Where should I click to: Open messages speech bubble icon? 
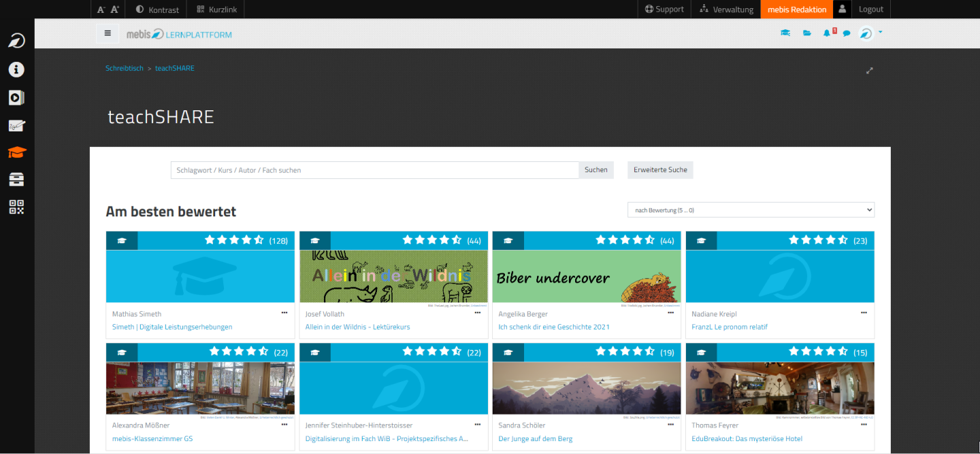847,33
